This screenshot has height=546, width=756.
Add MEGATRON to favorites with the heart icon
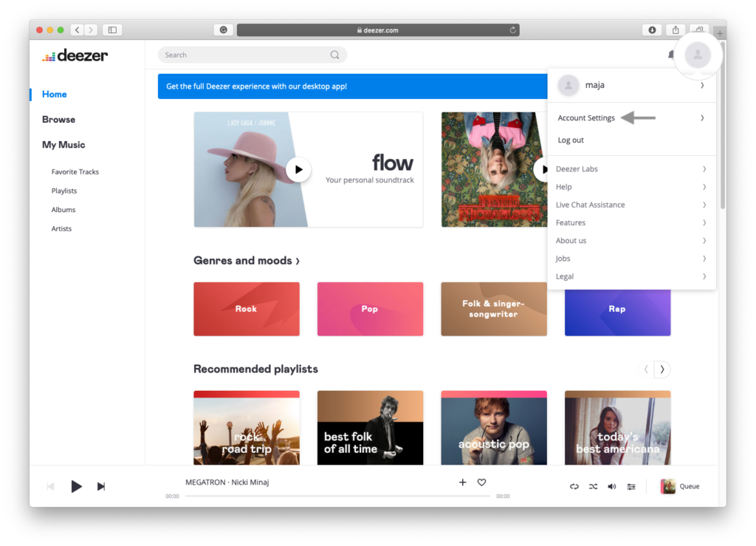(x=481, y=482)
